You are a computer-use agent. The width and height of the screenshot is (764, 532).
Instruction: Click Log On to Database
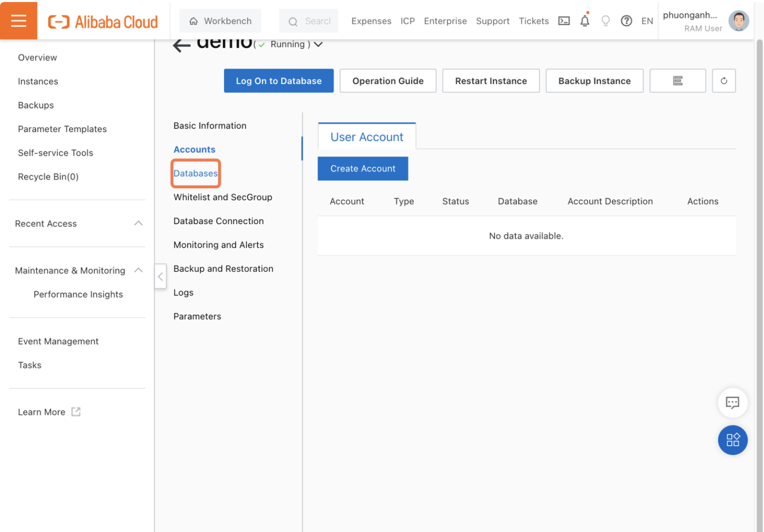click(278, 80)
